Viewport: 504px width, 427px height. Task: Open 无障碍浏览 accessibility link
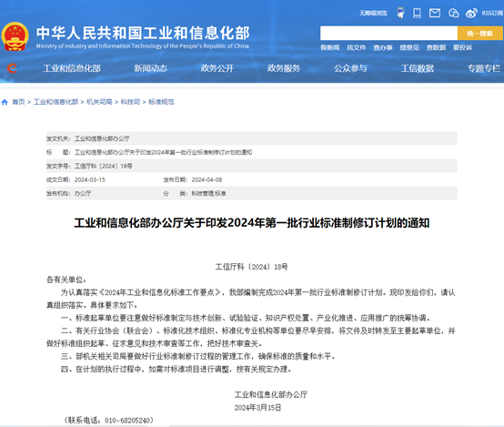tap(373, 13)
